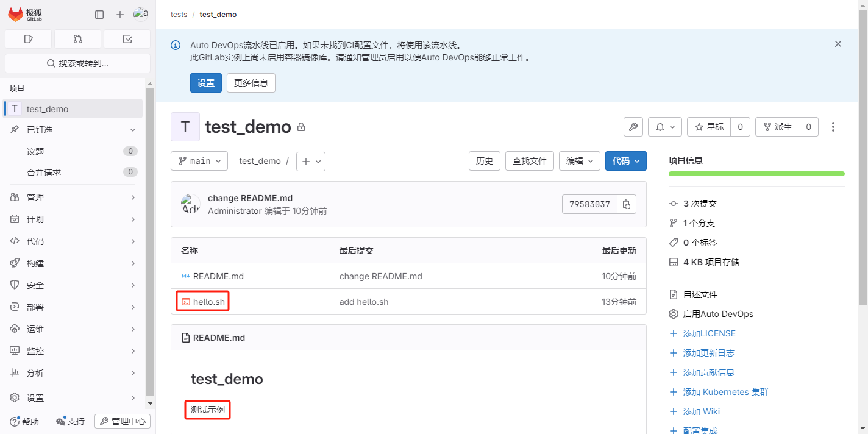868x434 pixels.
Task: Click the 历史 history button
Action: [484, 161]
